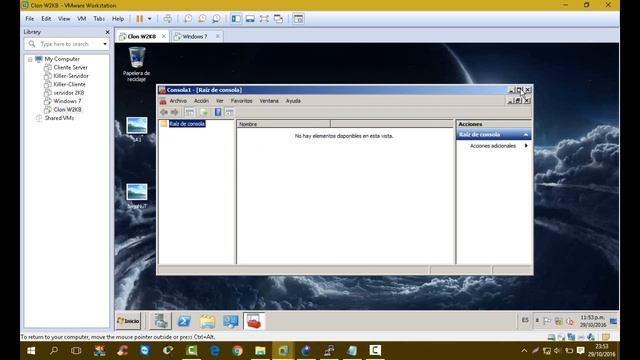Click the Inicio start button in the VM

pos(128,321)
